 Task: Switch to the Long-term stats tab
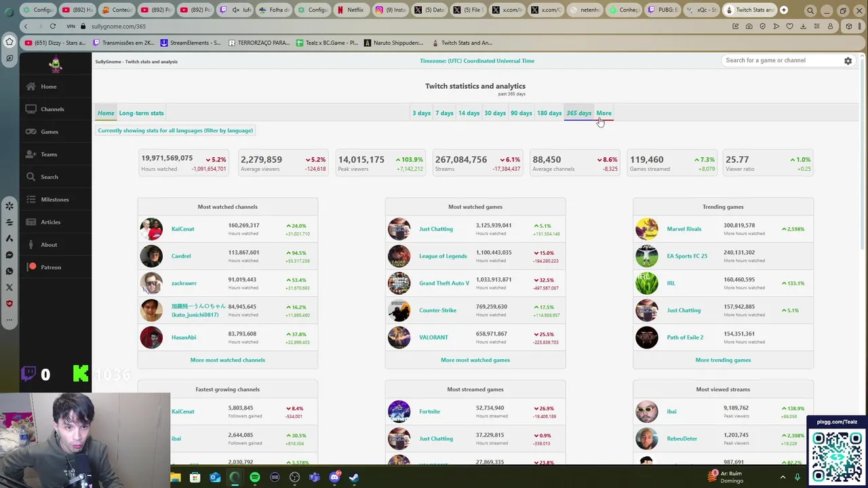(x=141, y=113)
